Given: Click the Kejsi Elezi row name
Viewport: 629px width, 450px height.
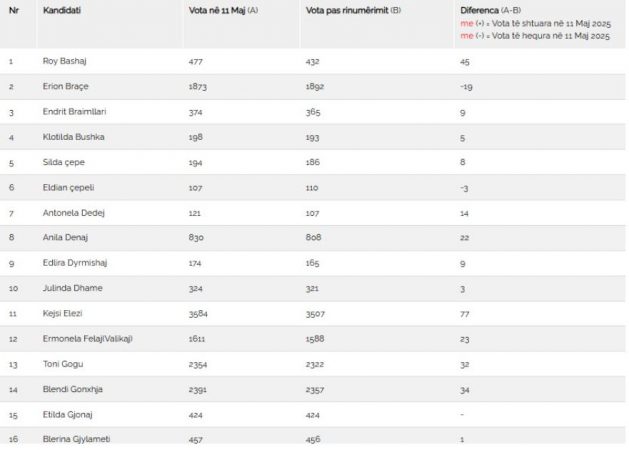Looking at the screenshot, I should (63, 313).
